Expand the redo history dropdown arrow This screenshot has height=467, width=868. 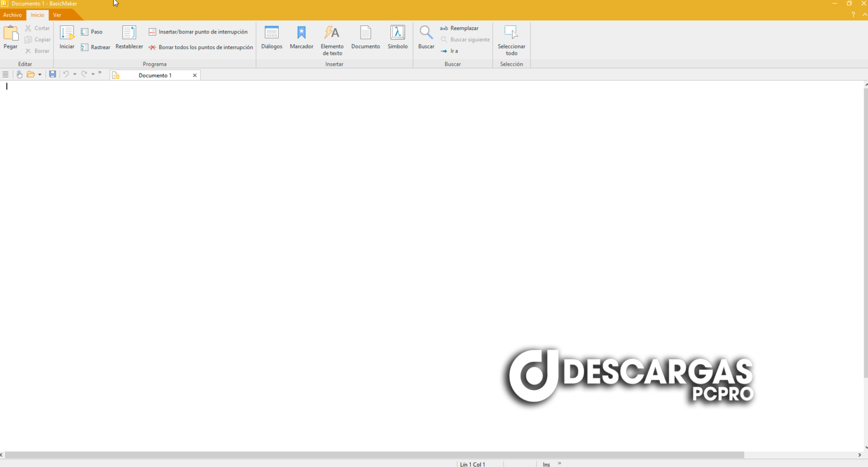click(93, 75)
